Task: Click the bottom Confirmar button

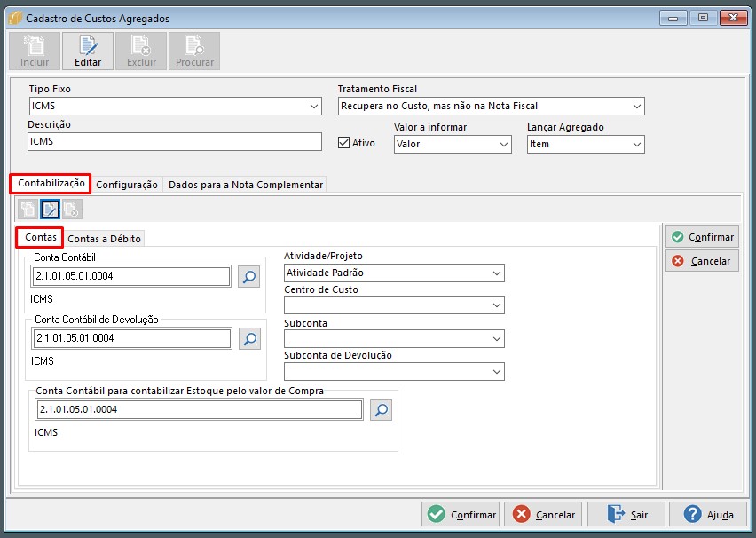Action: tap(461, 514)
